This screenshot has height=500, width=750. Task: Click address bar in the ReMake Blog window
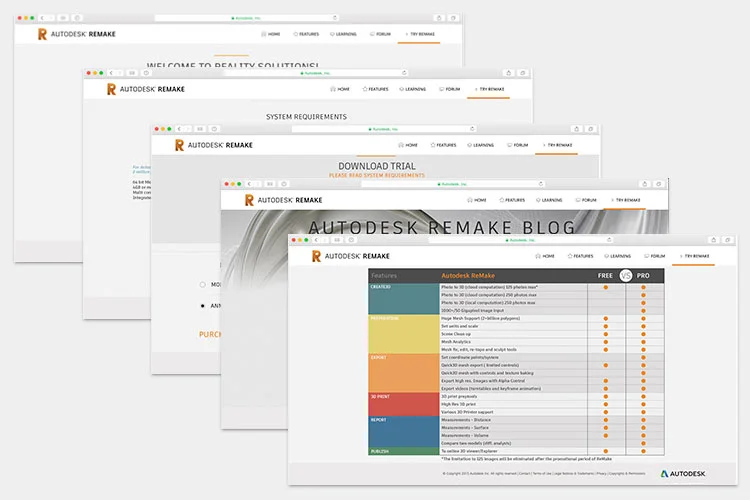453,184
